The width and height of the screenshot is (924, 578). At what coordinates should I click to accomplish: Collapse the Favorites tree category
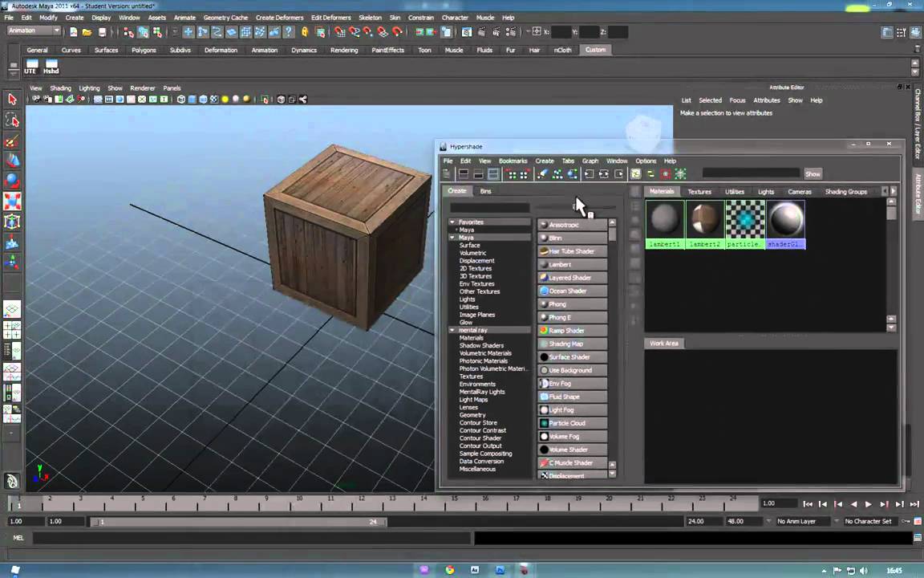pos(452,222)
